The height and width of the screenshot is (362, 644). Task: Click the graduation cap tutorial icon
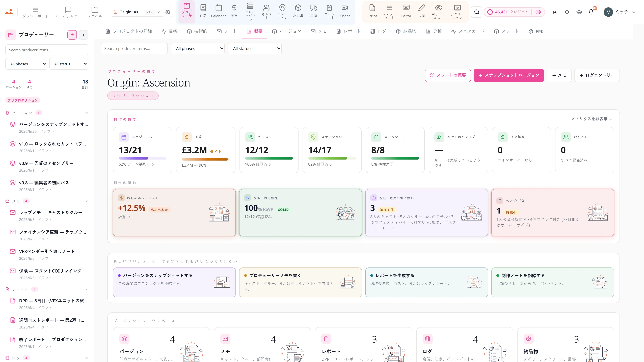tap(579, 12)
